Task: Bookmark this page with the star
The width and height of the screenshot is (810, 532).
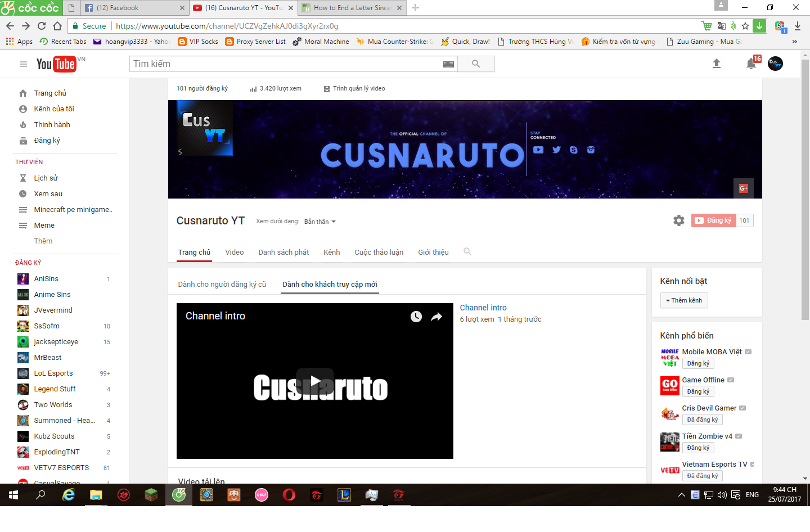Action: point(745,26)
